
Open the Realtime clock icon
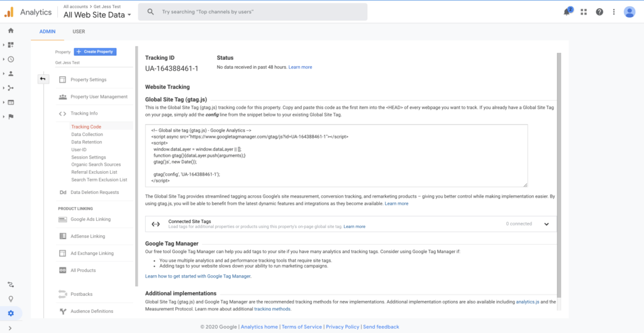(11, 59)
